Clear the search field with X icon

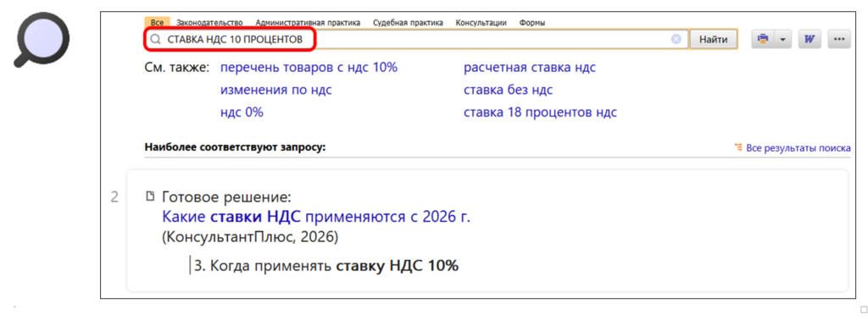676,39
